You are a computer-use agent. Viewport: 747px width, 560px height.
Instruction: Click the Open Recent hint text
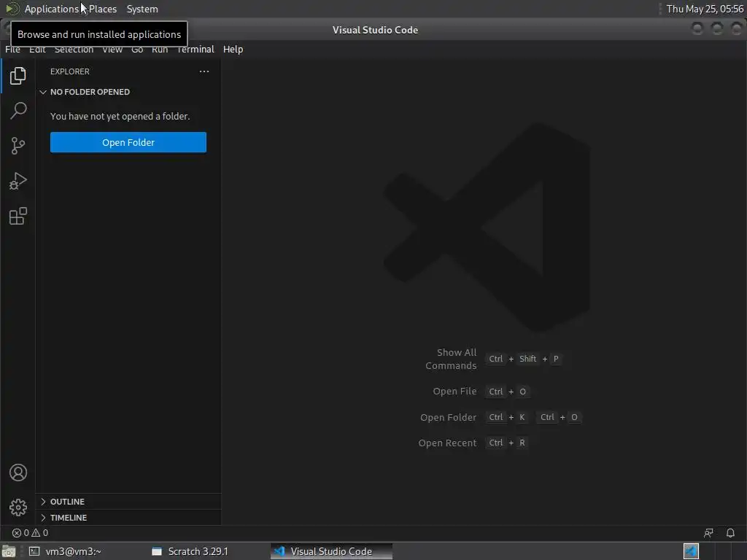coord(447,443)
